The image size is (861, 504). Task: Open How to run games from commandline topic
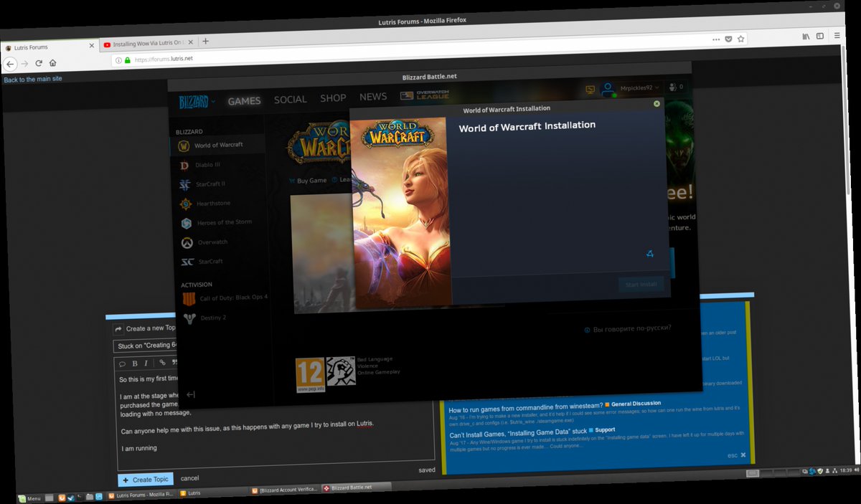[x=525, y=406]
